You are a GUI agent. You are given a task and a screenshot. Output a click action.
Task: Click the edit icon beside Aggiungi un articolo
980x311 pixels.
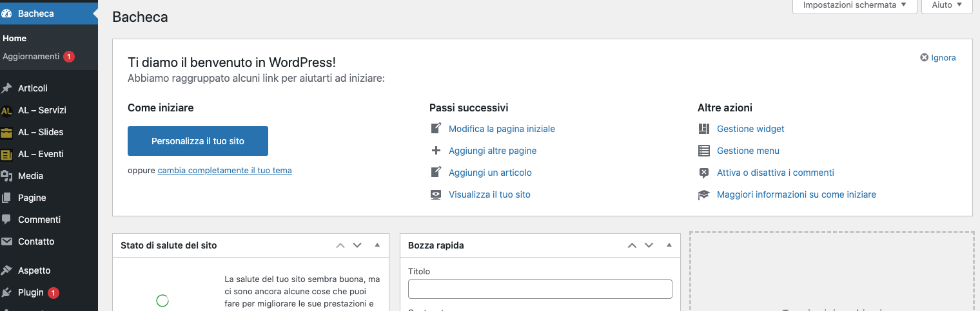tap(436, 172)
